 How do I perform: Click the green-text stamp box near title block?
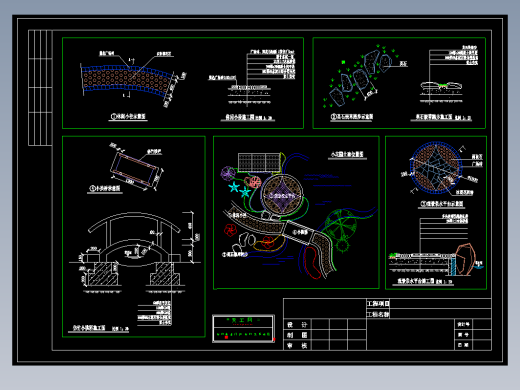[x=243, y=328]
